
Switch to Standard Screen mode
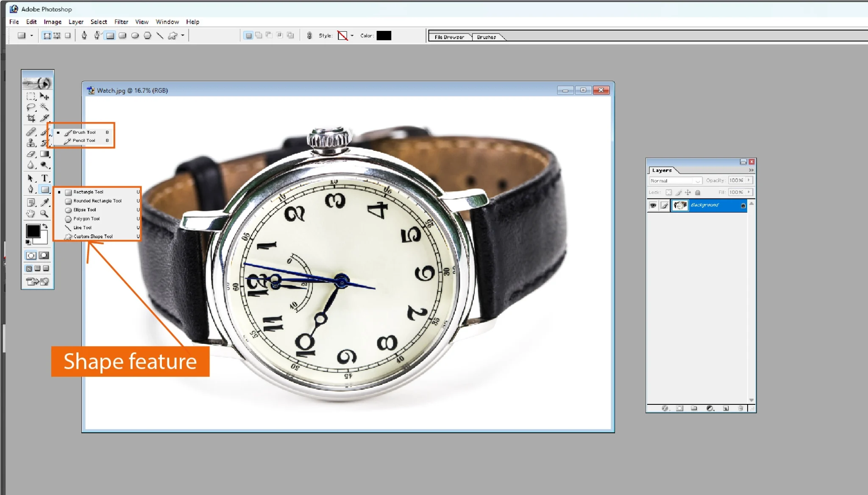29,268
